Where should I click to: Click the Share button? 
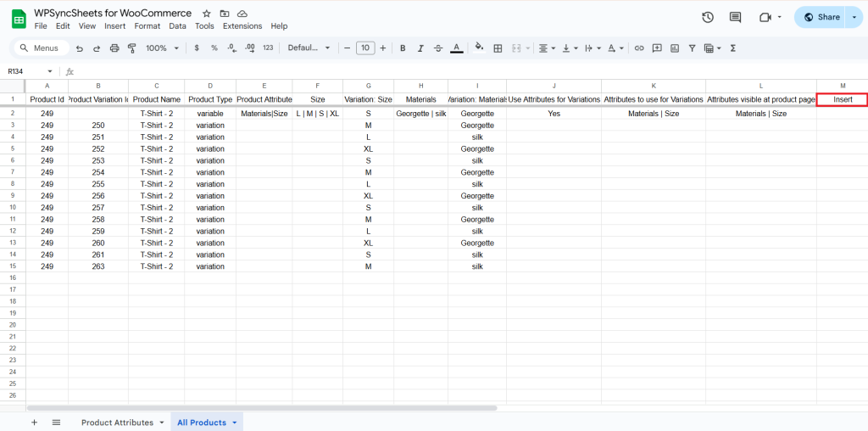(x=821, y=17)
